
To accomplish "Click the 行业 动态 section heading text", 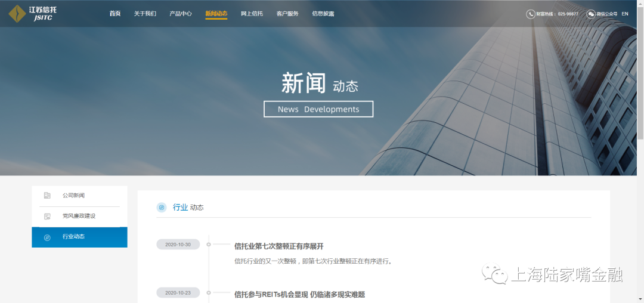I will point(188,208).
